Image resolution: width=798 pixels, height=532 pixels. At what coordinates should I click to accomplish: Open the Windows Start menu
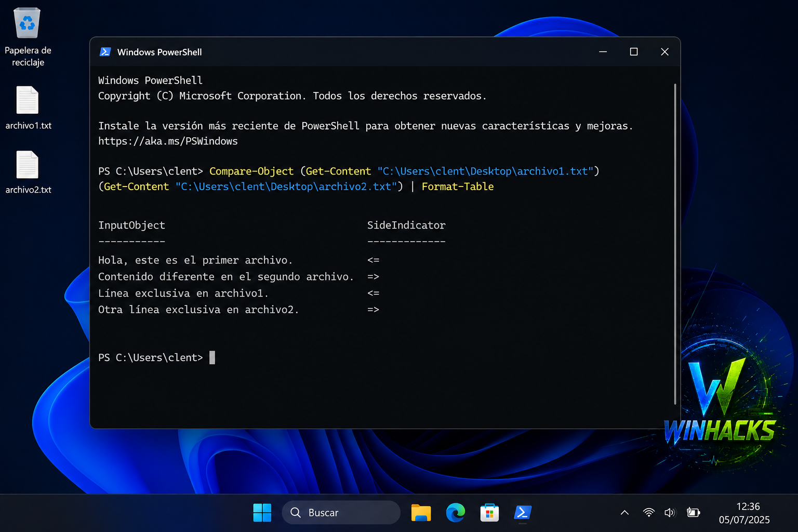(x=262, y=513)
